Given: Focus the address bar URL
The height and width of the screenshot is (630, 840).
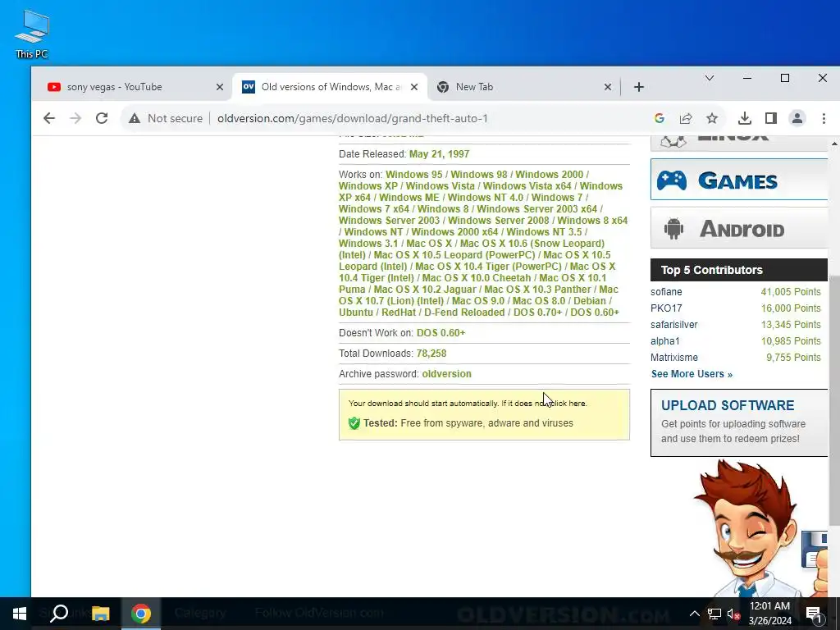Looking at the screenshot, I should (x=353, y=118).
